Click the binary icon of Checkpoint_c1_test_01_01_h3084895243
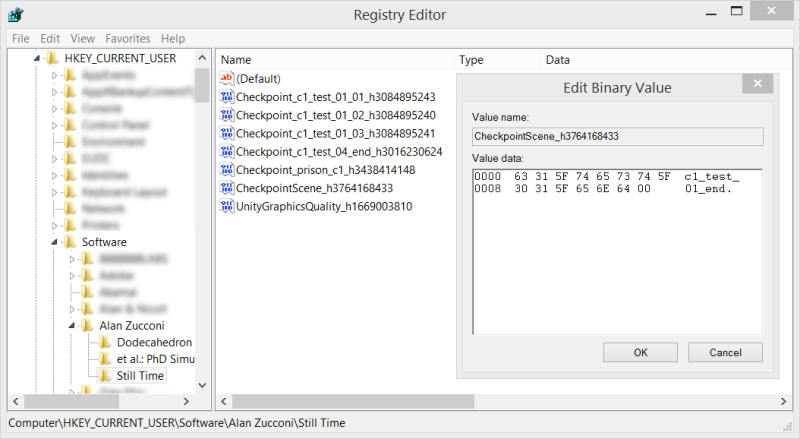The height and width of the screenshot is (439, 800). click(x=226, y=97)
